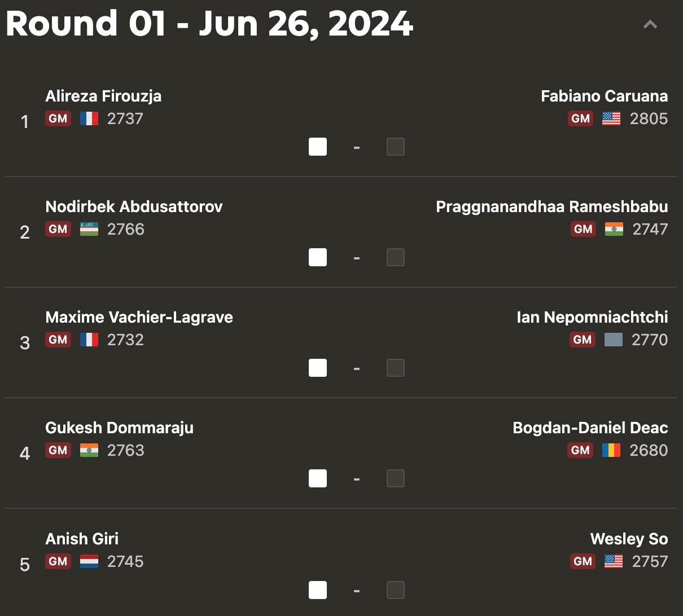
Task: Click Anish Giri's Netherlands flag icon
Action: click(x=89, y=561)
